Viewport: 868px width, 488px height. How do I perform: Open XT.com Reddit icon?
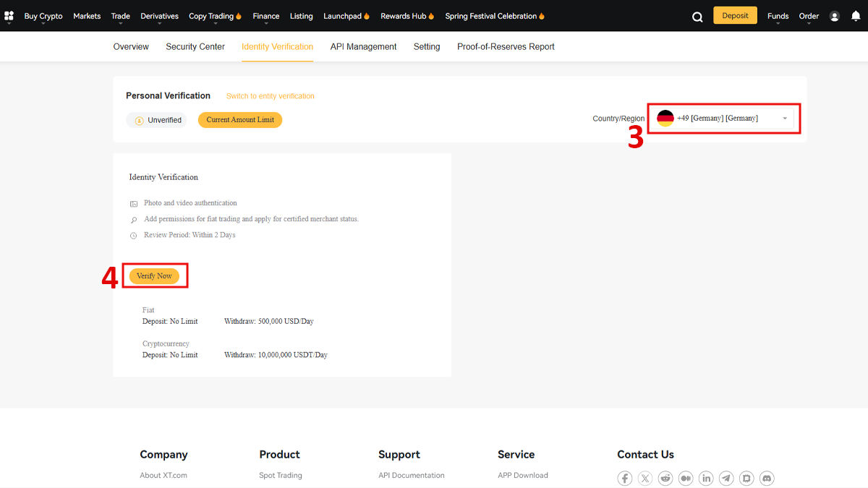coord(665,478)
